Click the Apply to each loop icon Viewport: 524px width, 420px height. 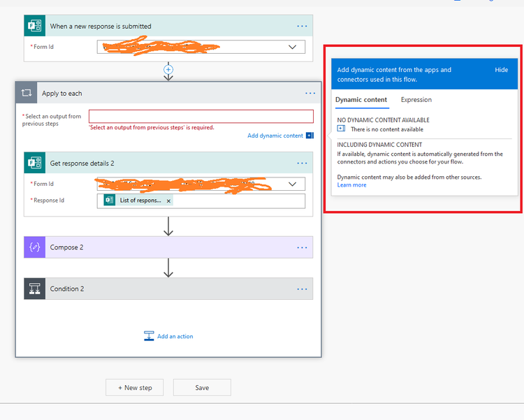coord(27,93)
